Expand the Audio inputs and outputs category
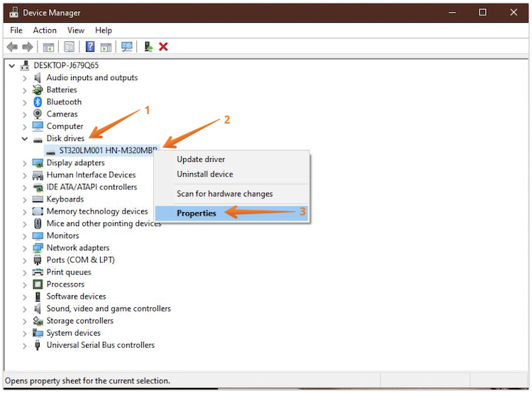The image size is (532, 393). [24, 78]
